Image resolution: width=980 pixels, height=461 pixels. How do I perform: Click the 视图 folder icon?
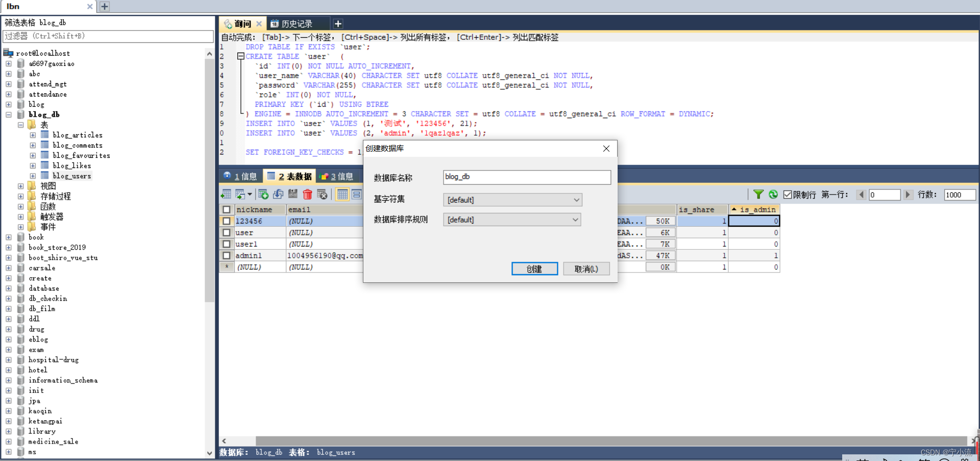(x=32, y=186)
